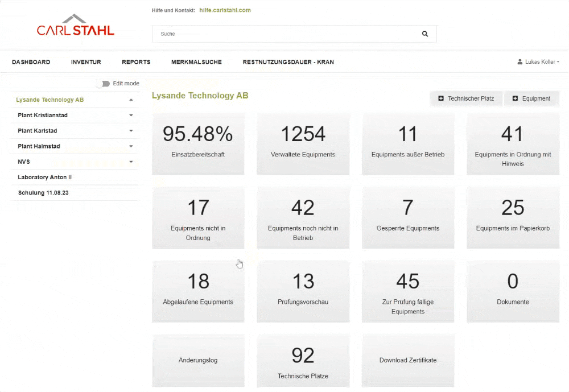Open Restnutzungsdauer - Kran page
This screenshot has height=392, width=569.
tap(288, 62)
